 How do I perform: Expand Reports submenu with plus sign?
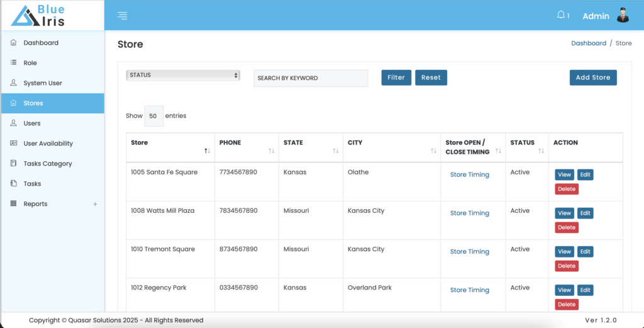pyautogui.click(x=96, y=204)
